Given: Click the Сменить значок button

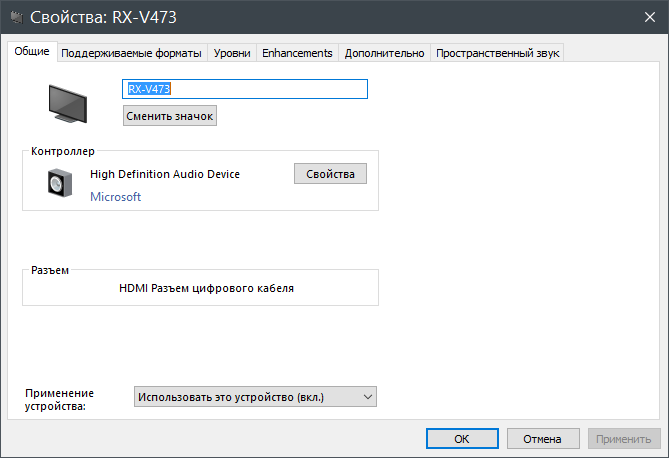Looking at the screenshot, I should tap(170, 116).
